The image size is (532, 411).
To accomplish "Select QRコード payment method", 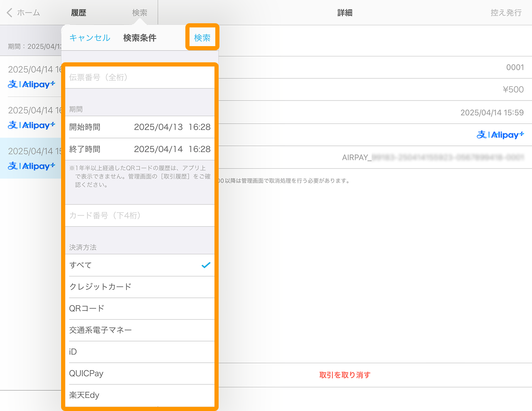I will click(140, 308).
